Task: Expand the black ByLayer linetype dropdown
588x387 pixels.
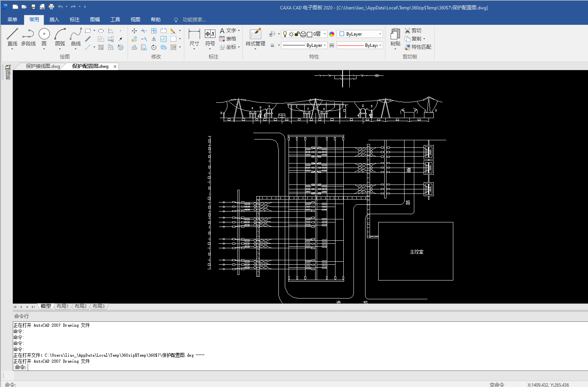Action: (325, 45)
